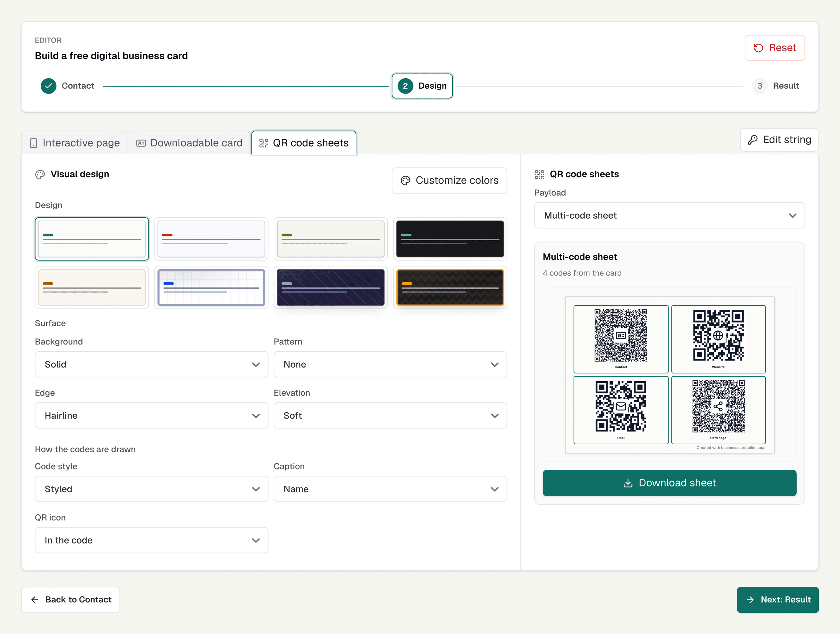Click the key icon beside Edit string
Viewport: 840px width, 634px height.
(x=753, y=140)
